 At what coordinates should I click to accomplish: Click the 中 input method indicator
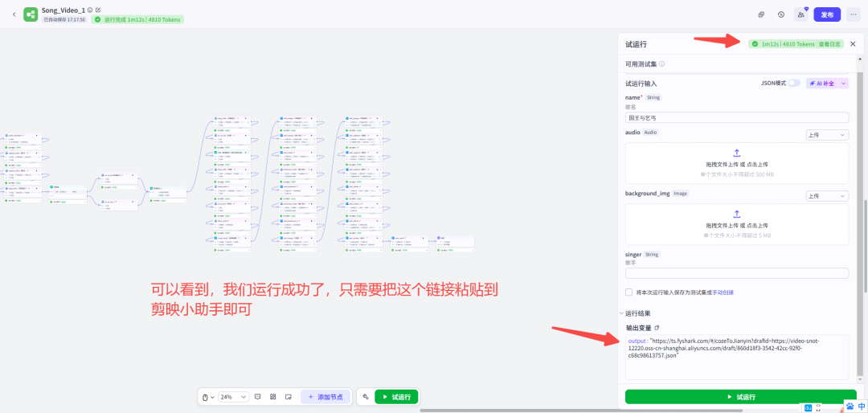coord(862,407)
